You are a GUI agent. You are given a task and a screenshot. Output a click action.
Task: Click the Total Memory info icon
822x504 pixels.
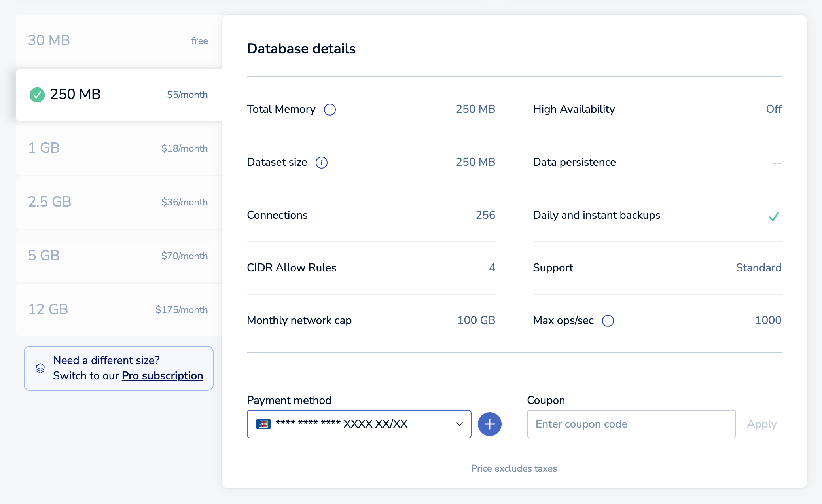(330, 110)
